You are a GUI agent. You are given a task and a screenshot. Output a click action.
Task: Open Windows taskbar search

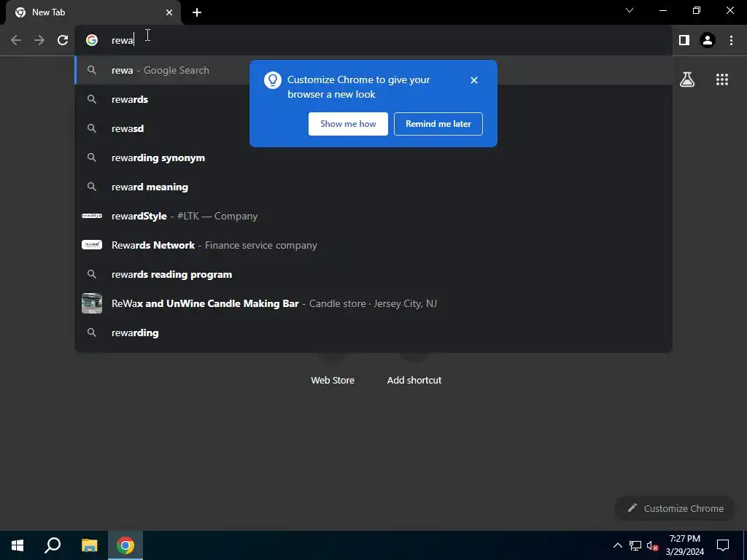click(53, 545)
